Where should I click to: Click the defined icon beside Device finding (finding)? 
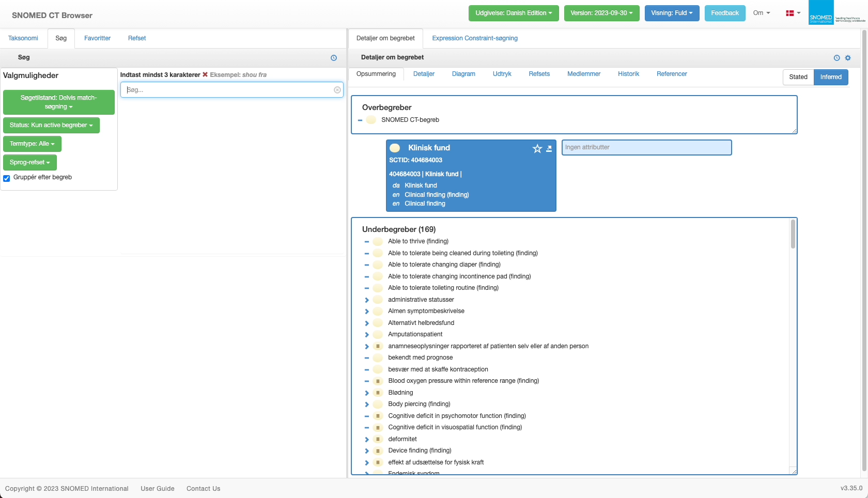point(378,450)
